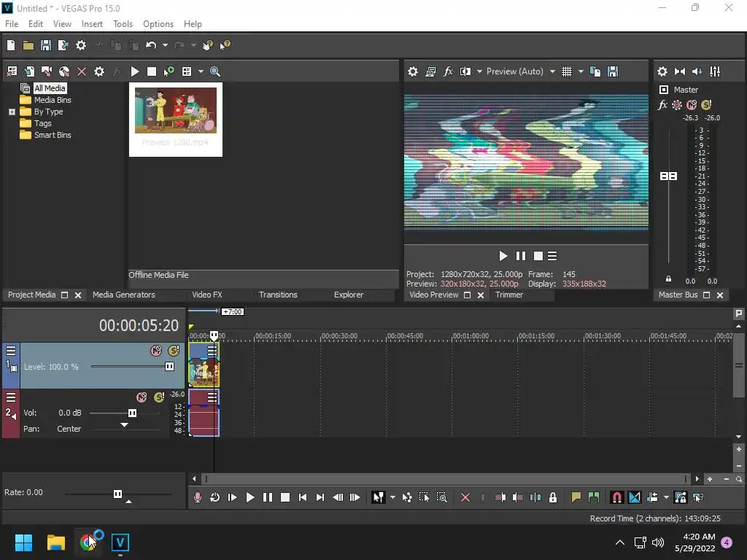Open overlays dropdown arrow in preview
This screenshot has height=560, width=747.
click(x=580, y=71)
